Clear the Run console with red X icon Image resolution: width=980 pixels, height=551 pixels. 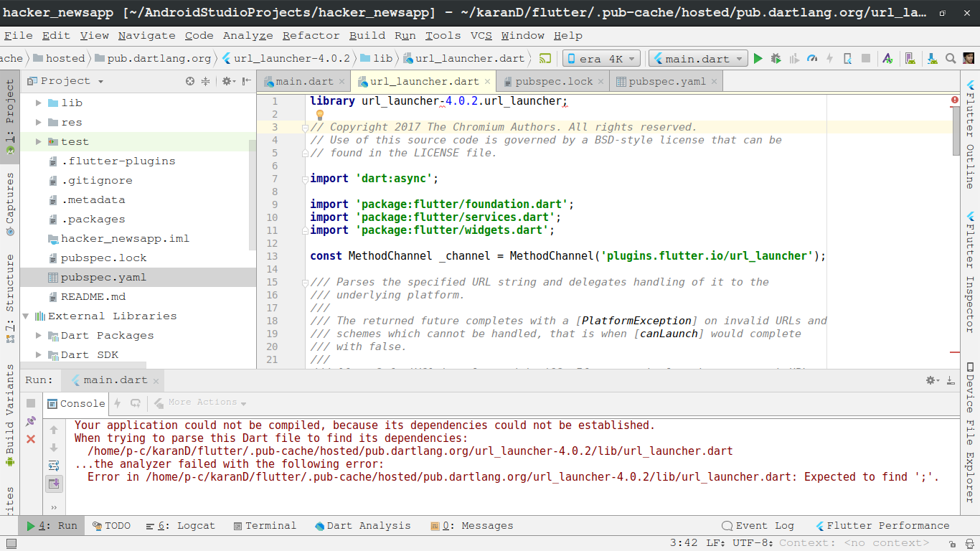point(30,439)
